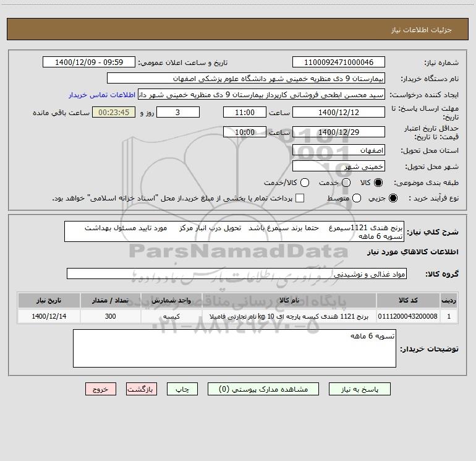This screenshot has height=461, width=476.
Task: Click the برنج 1121 هندی product name cell
Action: (289, 316)
